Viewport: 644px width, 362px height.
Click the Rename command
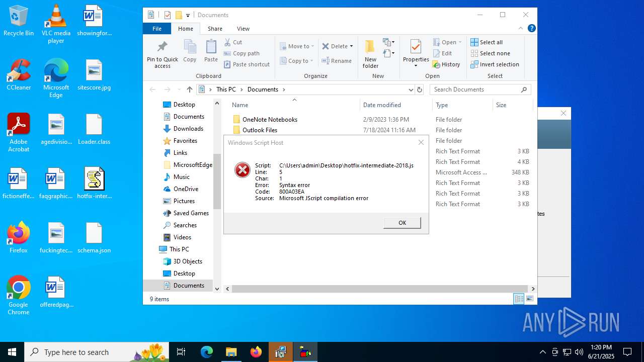[x=337, y=61]
